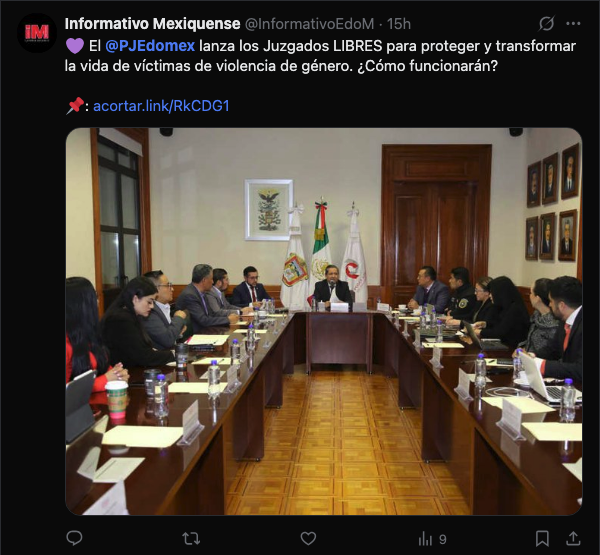
Task: Click the reply speech bubble icon
Action: (x=74, y=538)
